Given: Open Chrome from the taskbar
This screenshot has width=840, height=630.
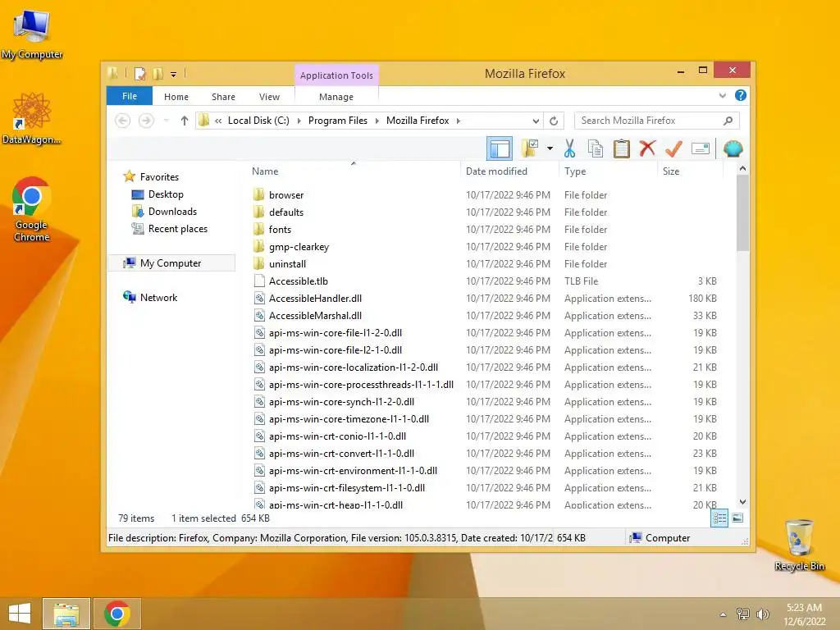Looking at the screenshot, I should click(117, 614).
